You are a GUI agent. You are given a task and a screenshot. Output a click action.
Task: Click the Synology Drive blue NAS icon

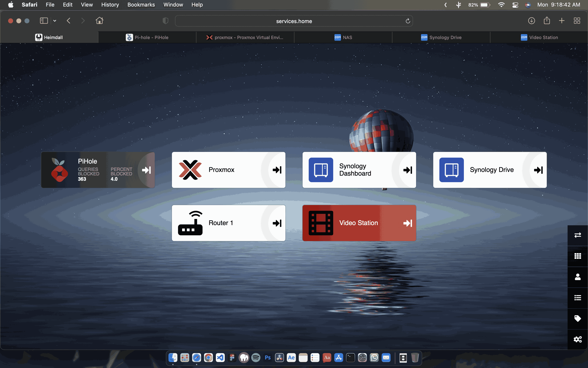(451, 170)
